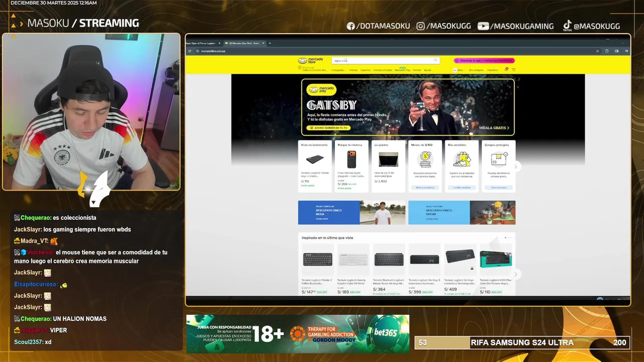Viewport: 644px width, 362px height.
Task: Click the Instagram icon in overlay header
Action: (421, 26)
